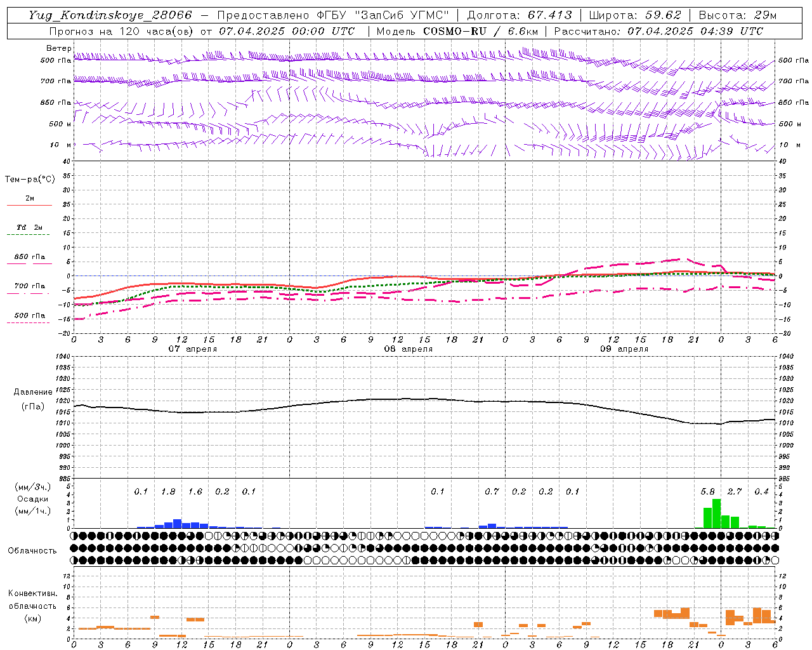Click the 5.8 precipitation total value
Screen dimensions: 812x650
point(707,492)
